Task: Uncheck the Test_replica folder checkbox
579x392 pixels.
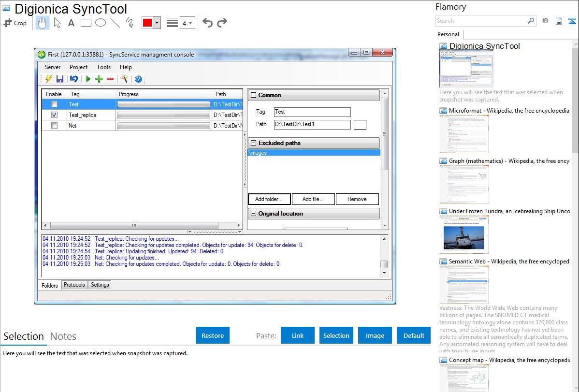Action: (x=54, y=115)
